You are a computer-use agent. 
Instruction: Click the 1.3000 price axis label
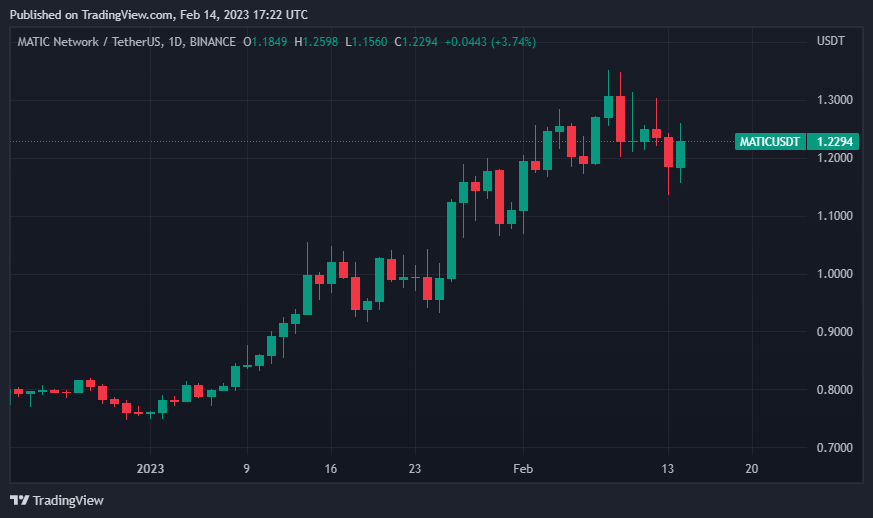coord(835,100)
